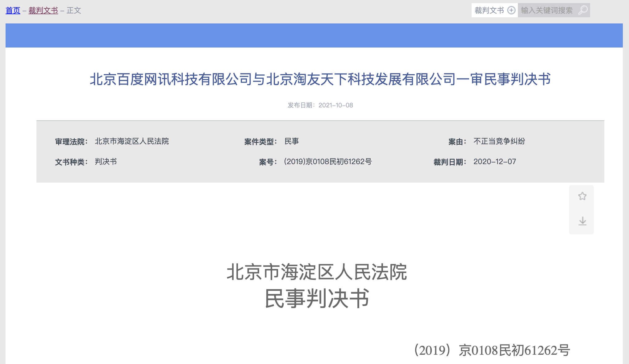The image size is (629, 364).
Task: Click the 裁判日期 value 2020-12-07
Action: click(494, 162)
